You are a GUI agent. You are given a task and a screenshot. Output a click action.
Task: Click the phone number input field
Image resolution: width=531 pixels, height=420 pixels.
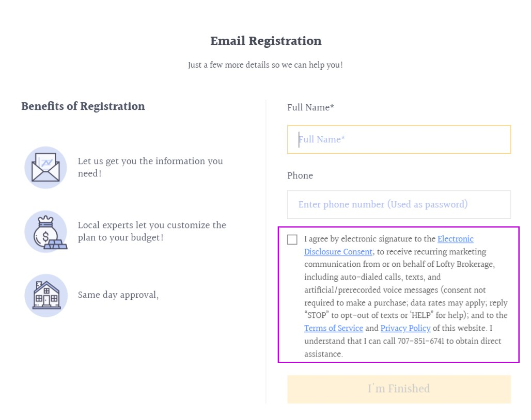(x=399, y=204)
